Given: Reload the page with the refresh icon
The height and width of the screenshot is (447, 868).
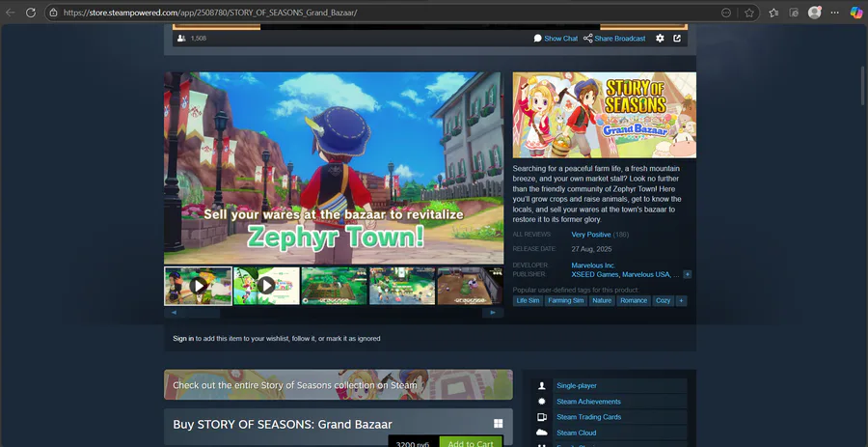Looking at the screenshot, I should [x=31, y=13].
